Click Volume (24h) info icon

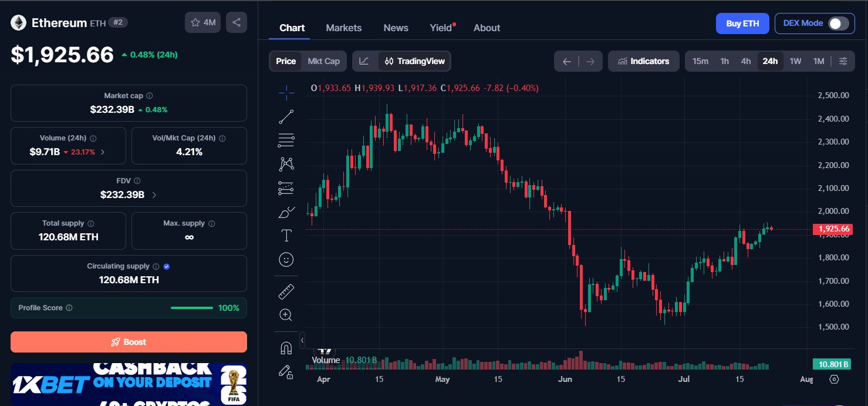[x=93, y=139]
